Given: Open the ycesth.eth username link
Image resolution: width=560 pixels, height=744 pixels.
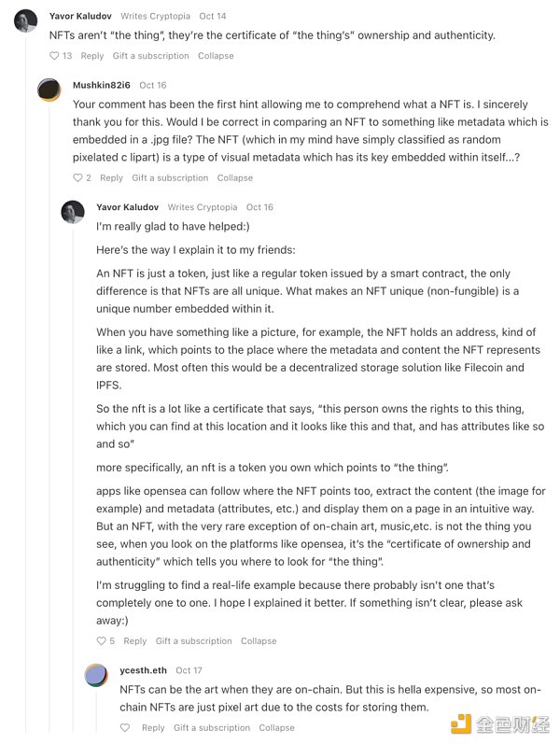Looking at the screenshot, I should [143, 670].
